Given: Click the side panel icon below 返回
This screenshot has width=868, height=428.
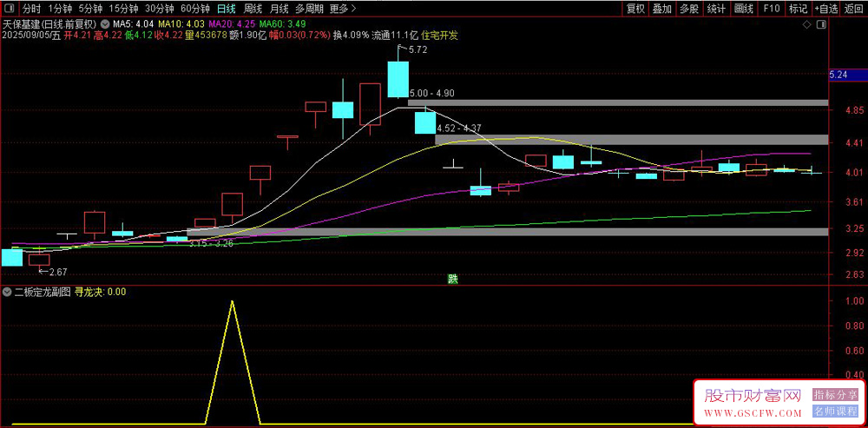Looking at the screenshot, I should pyautogui.click(x=821, y=25).
